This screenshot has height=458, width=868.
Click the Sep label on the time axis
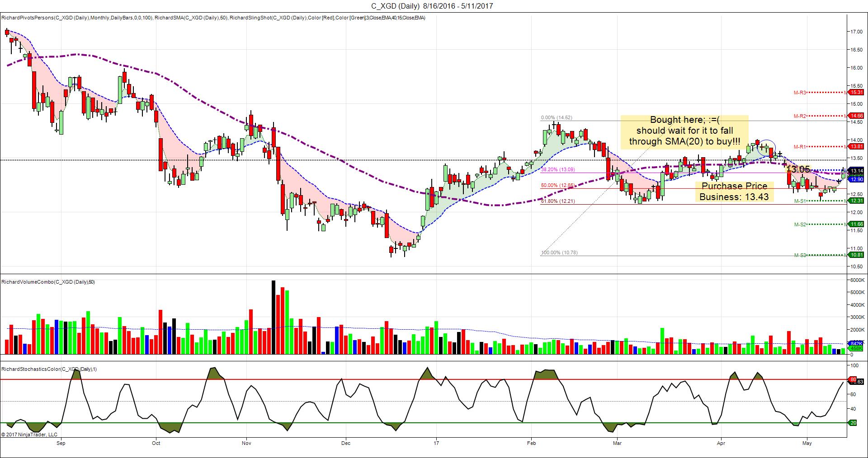click(x=61, y=443)
